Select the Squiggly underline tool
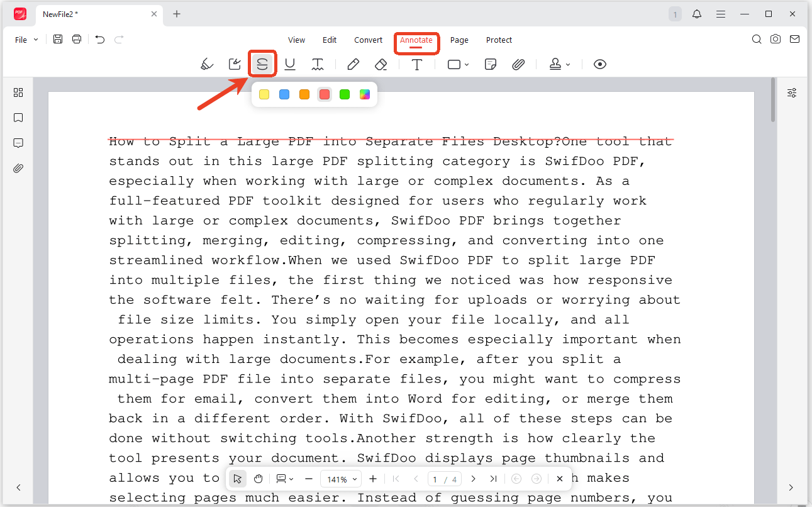812x507 pixels. (x=318, y=64)
